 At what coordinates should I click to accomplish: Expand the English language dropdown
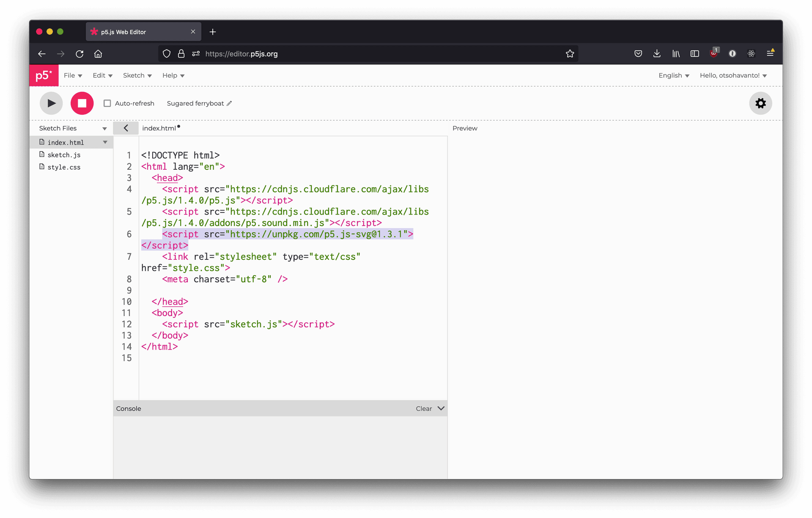coord(674,75)
